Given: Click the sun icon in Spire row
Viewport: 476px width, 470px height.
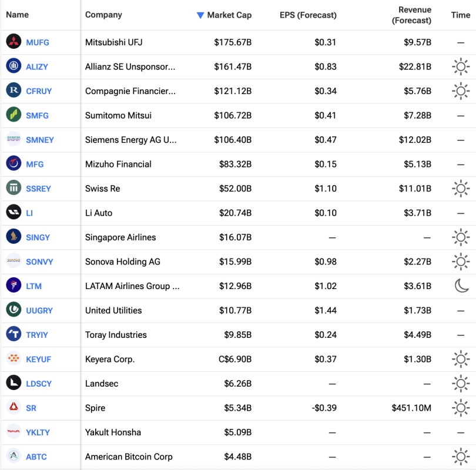Looking at the screenshot, I should pos(461,408).
